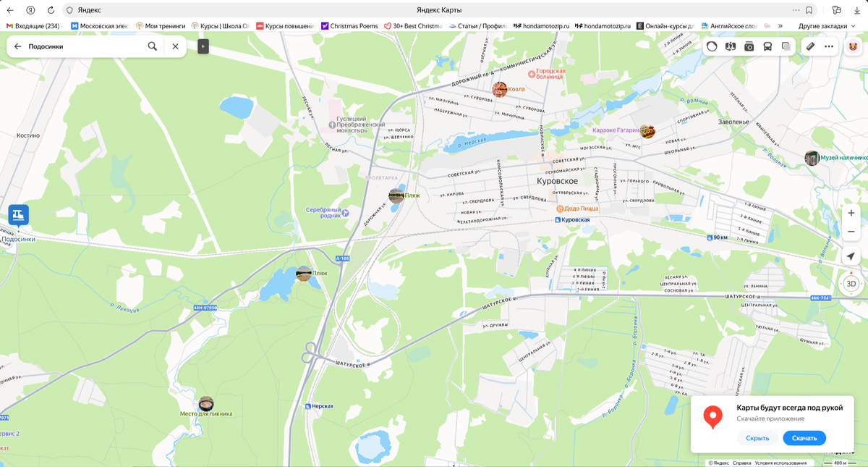Zoom out the map
868x467 pixels.
click(851, 232)
